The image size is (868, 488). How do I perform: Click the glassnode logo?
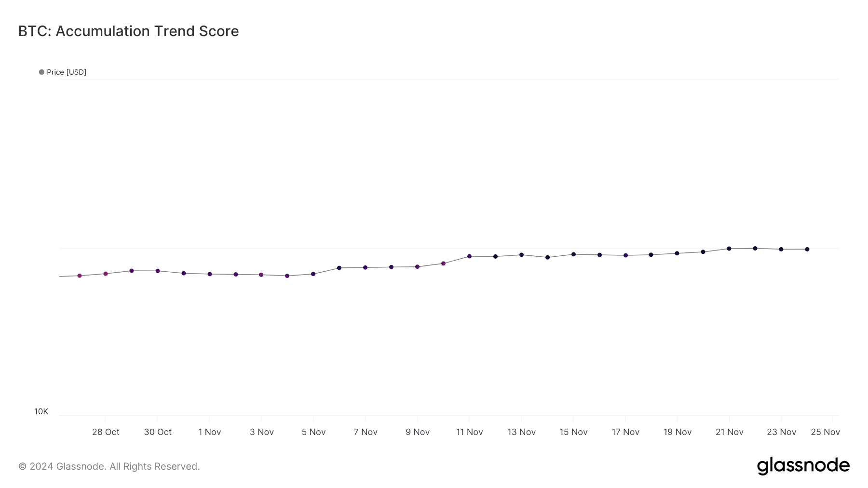[803, 466]
